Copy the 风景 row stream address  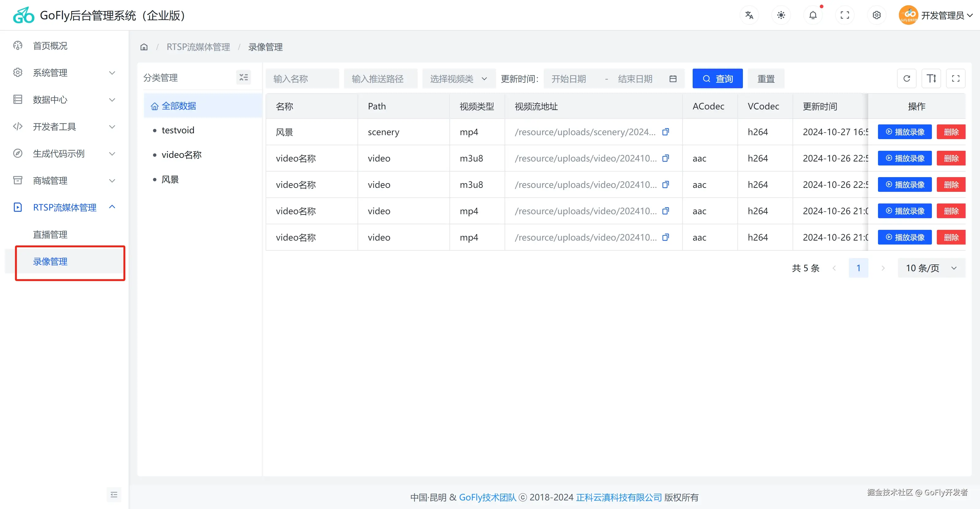click(665, 132)
